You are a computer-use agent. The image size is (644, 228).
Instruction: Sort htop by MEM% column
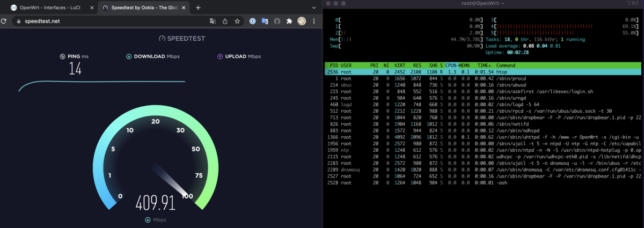[464, 65]
